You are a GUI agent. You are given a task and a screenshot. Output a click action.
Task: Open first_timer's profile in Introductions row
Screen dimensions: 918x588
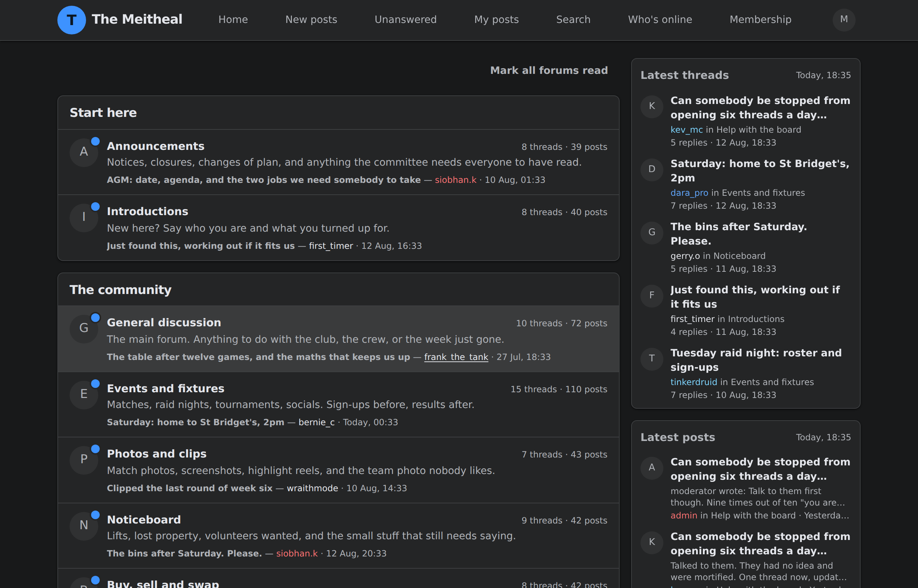click(x=331, y=246)
